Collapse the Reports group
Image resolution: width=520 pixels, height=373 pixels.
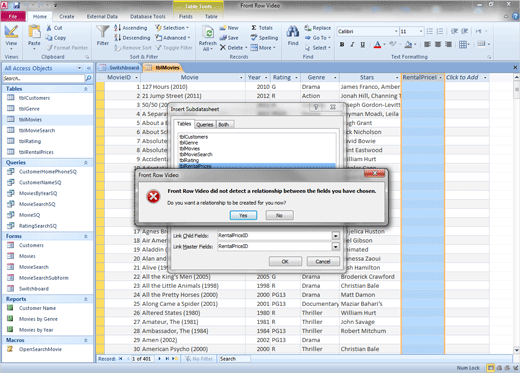tap(86, 299)
